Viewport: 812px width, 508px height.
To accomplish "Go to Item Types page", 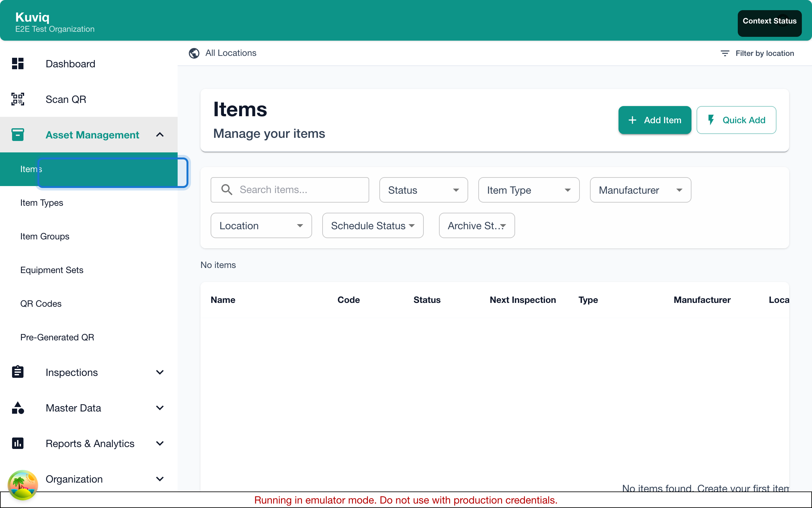I will (88, 203).
